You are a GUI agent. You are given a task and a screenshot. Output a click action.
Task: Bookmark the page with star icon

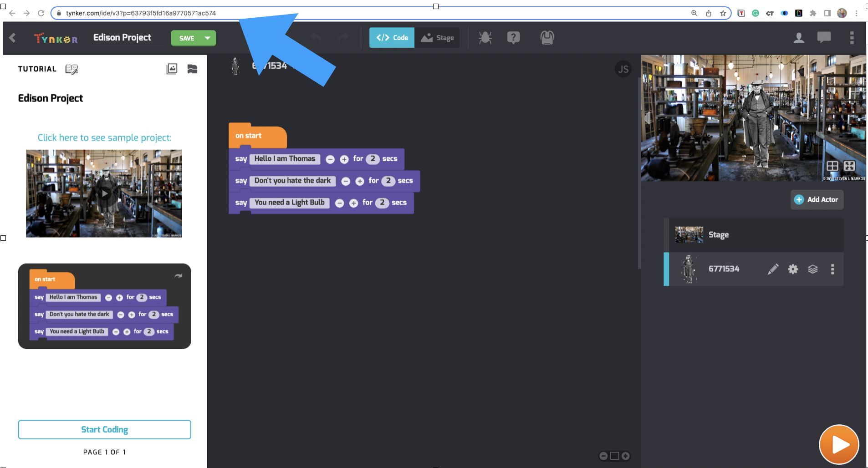[x=723, y=13]
